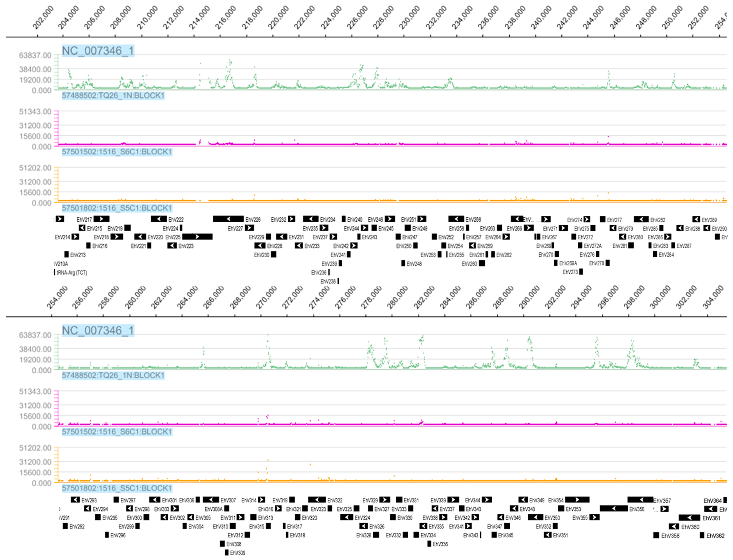Click the EhV349 gene label
733x560 pixels.
coord(537,500)
